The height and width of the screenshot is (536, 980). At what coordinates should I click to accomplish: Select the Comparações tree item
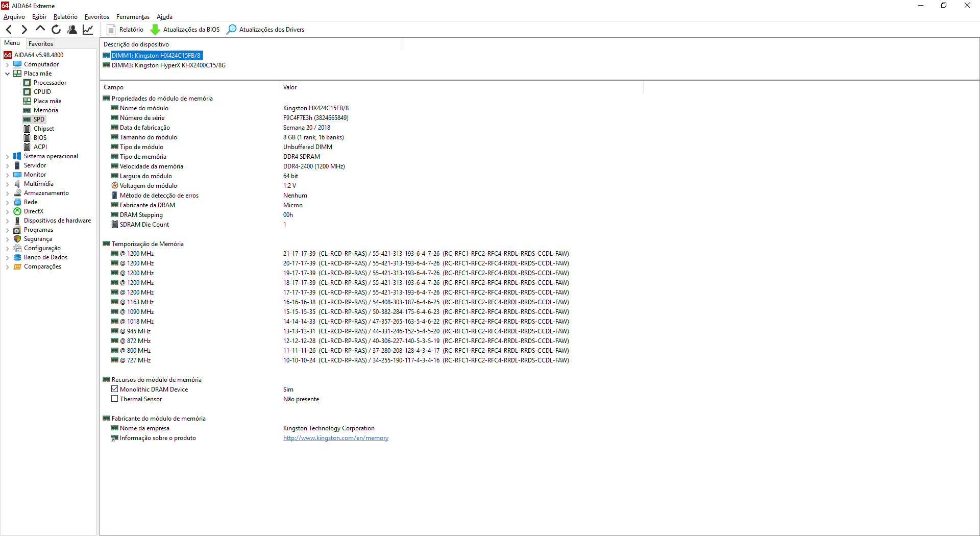tap(42, 266)
